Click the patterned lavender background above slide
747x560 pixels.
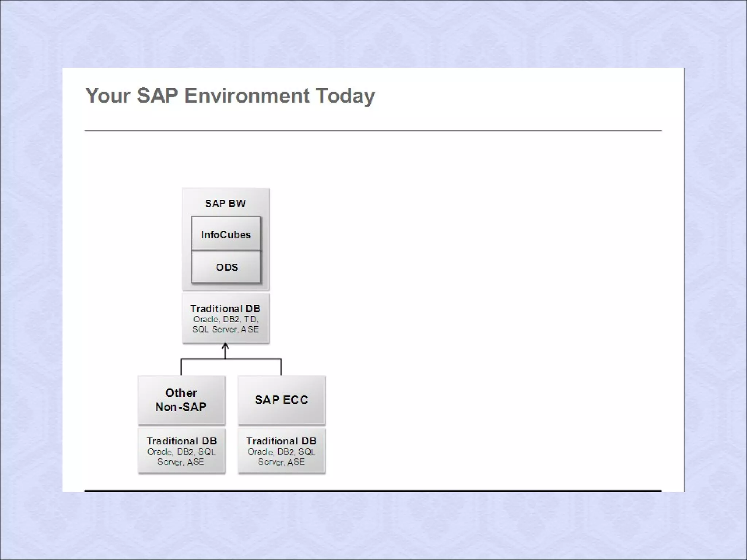(373, 33)
